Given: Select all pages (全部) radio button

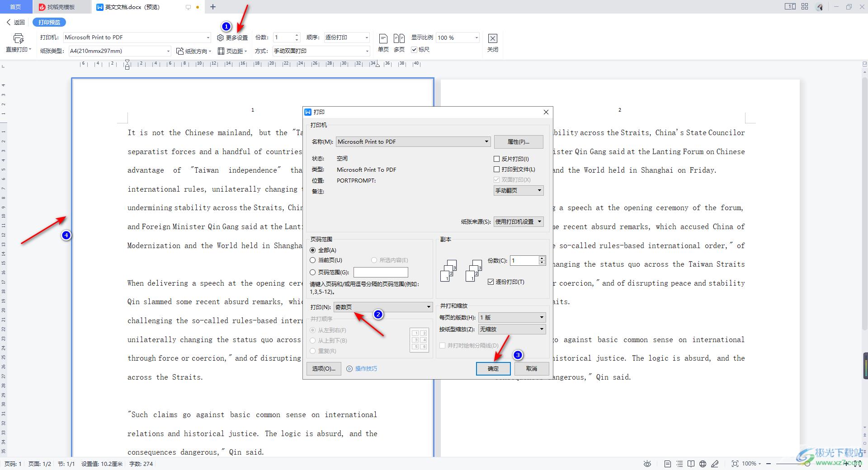Looking at the screenshot, I should pyautogui.click(x=312, y=250).
